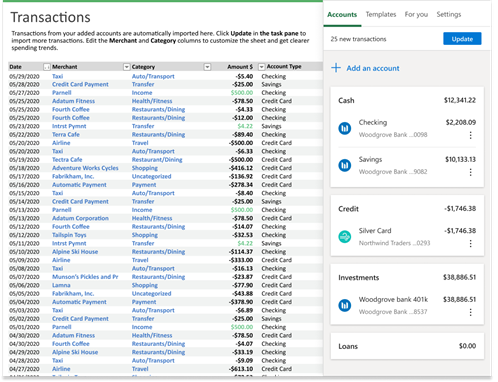Select the Terra Cafe merchant cell
Screen dimensions: 498x382
click(x=66, y=134)
